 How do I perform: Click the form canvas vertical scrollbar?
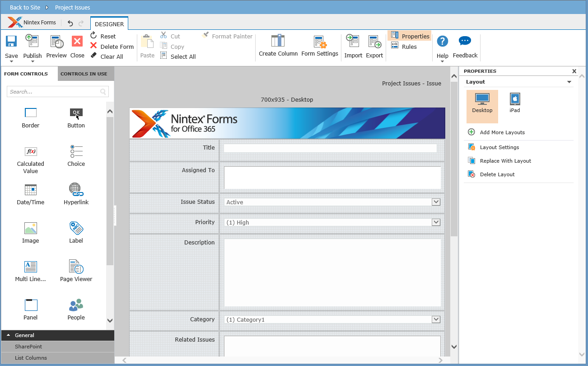point(454,159)
